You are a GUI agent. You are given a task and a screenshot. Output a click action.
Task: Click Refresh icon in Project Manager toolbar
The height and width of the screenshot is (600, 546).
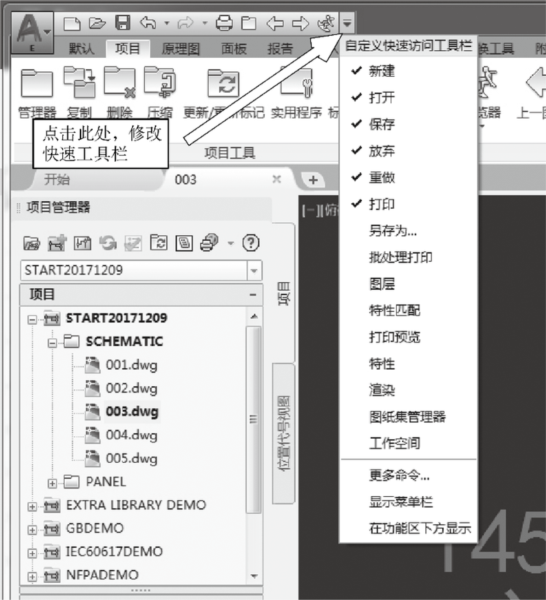click(108, 243)
